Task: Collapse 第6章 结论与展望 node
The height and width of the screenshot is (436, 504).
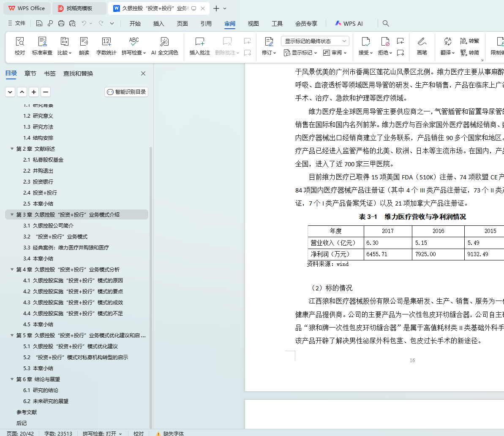Action: coord(12,379)
